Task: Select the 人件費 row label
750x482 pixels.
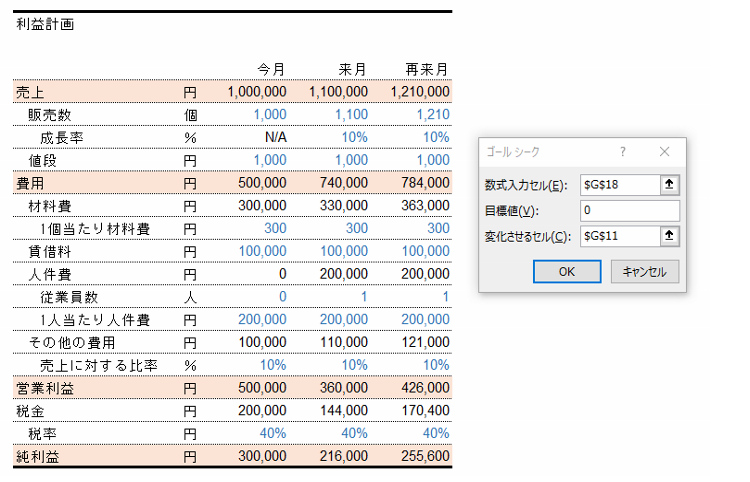Action: tap(50, 274)
